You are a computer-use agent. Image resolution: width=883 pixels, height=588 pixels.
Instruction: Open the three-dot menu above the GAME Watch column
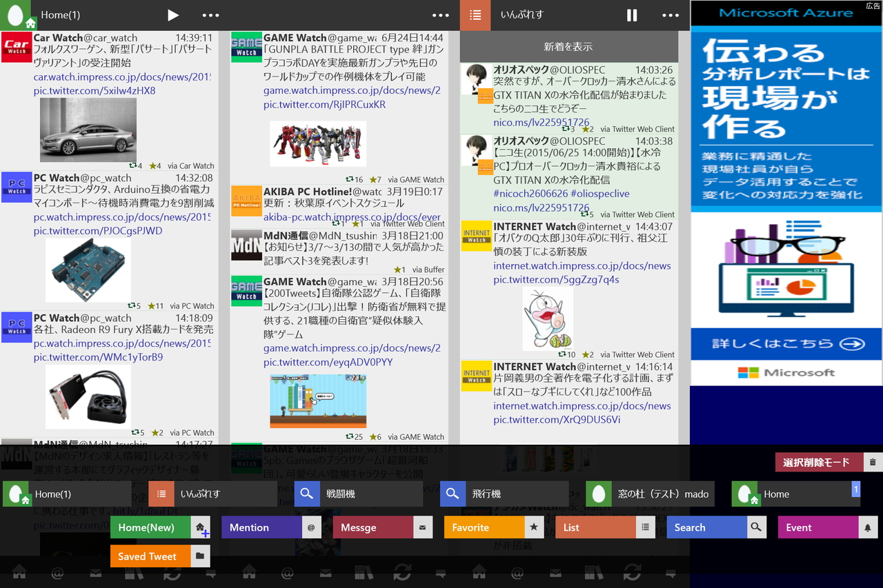coord(440,15)
